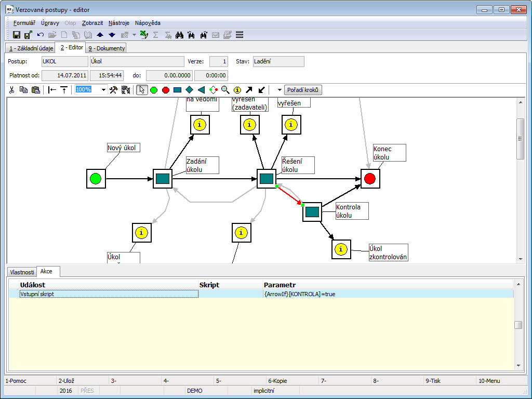Select the yellow info notification tool
The width and height of the screenshot is (532, 399).
237,90
